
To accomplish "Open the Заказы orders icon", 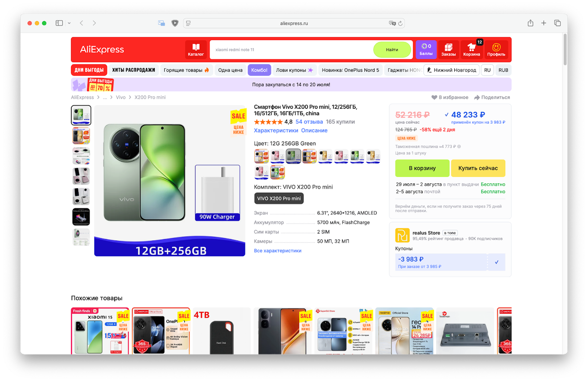I will tap(448, 50).
